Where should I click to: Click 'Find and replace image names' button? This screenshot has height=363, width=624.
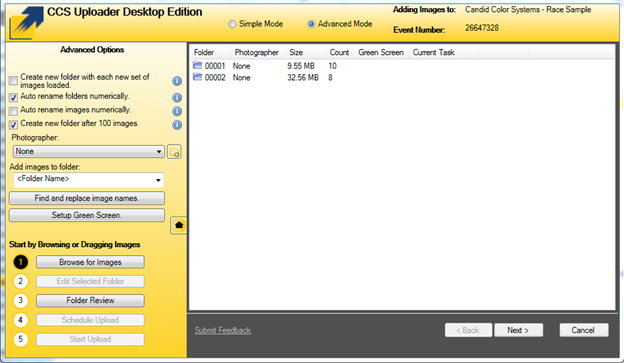[x=87, y=198]
